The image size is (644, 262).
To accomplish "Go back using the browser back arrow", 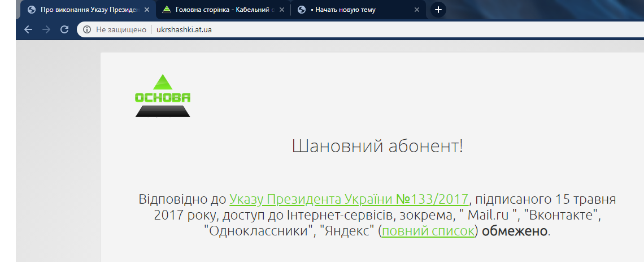I will coord(28,29).
